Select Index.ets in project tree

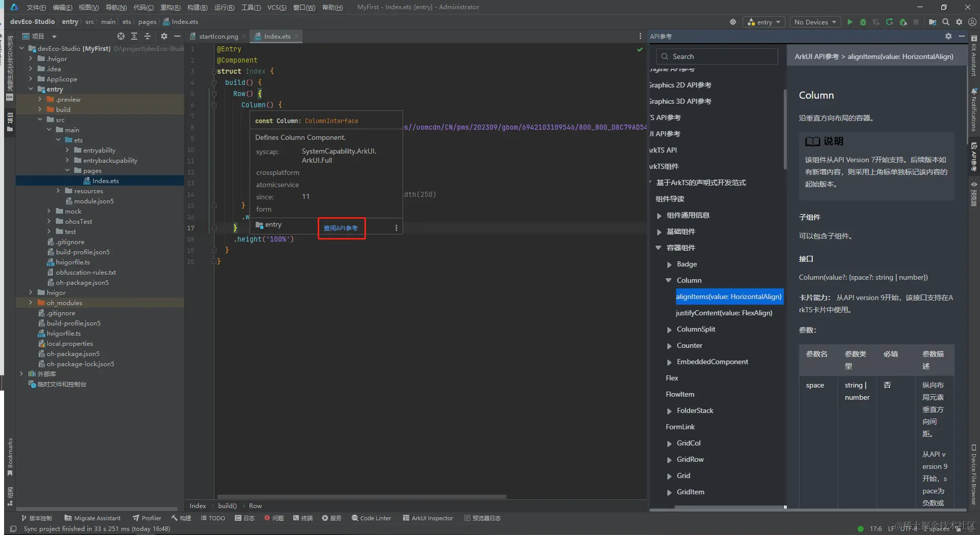coord(106,181)
